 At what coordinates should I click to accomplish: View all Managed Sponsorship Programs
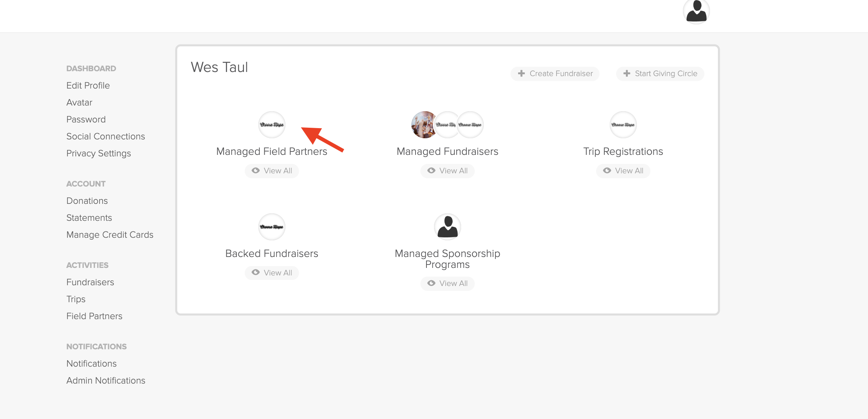click(447, 283)
